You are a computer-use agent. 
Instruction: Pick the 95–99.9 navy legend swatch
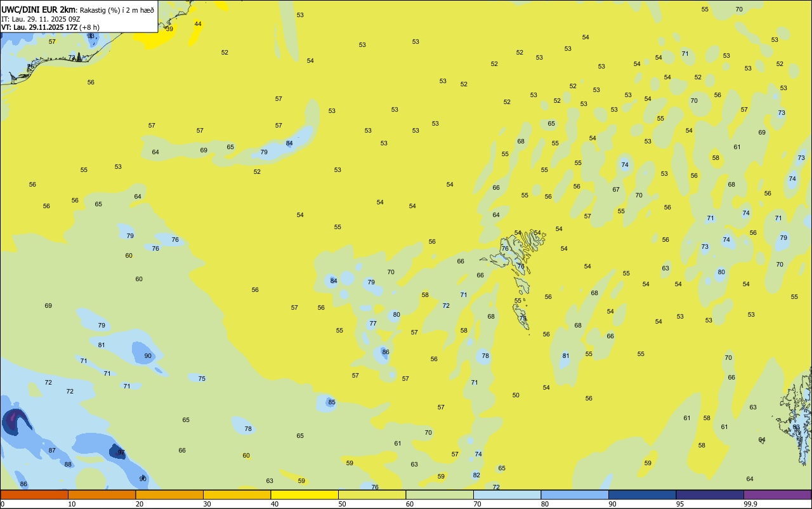click(710, 494)
